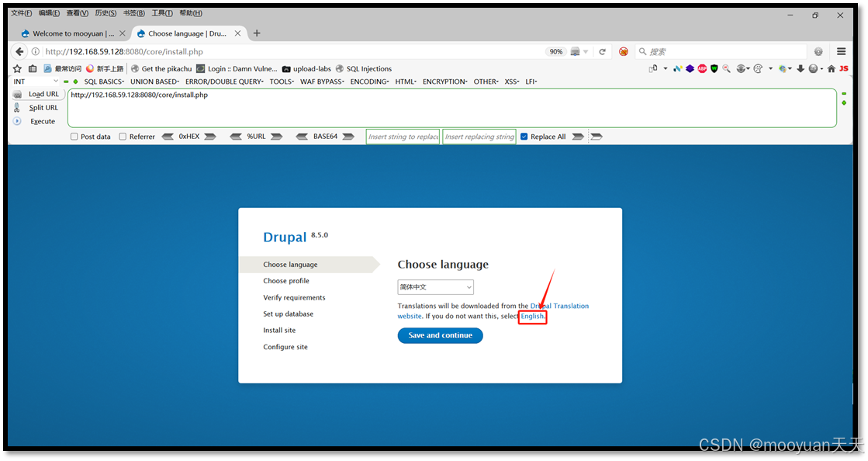Uncheck the Replace All checkbox
Viewport: 868px width, 461px height.
click(524, 137)
